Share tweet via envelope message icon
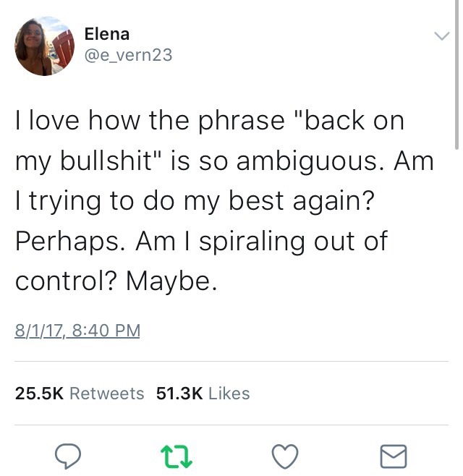 click(393, 456)
